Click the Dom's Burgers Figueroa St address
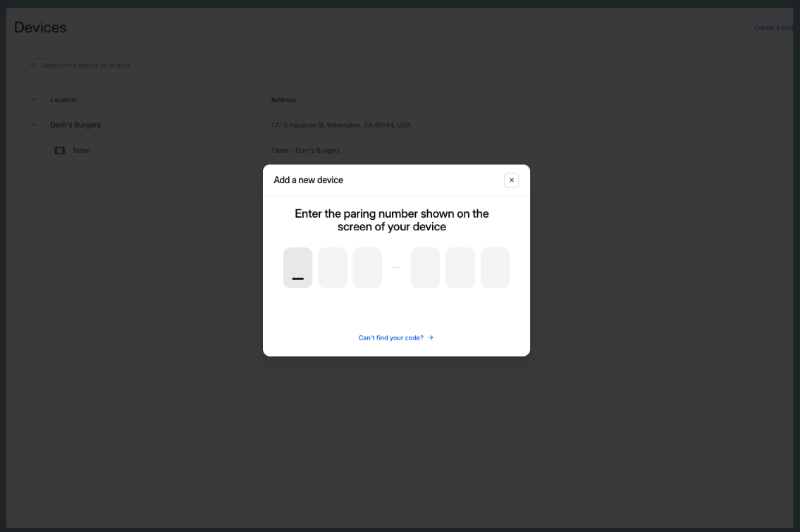 (340, 125)
